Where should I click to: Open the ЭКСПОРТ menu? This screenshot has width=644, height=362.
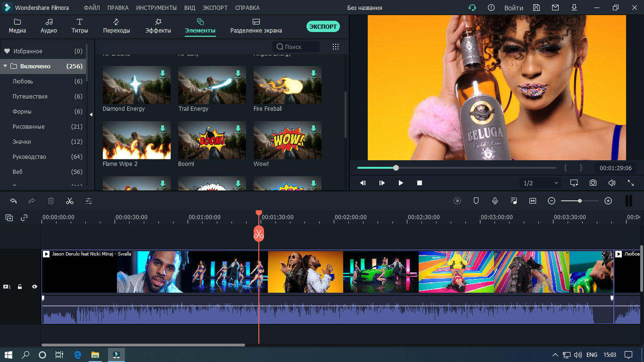[x=215, y=8]
